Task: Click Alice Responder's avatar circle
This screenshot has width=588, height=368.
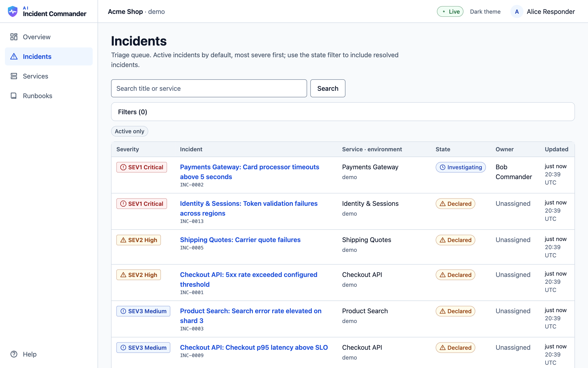Action: [517, 11]
